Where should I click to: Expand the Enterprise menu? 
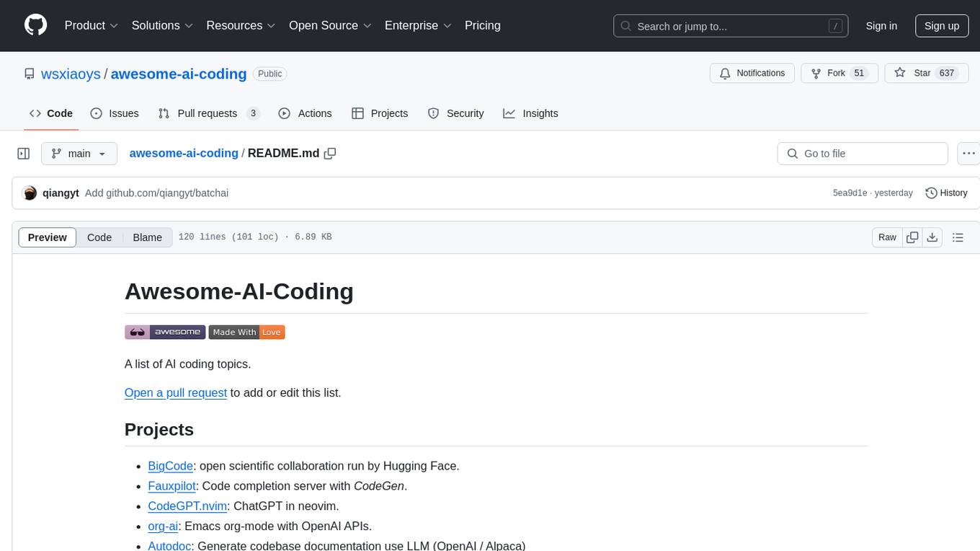coord(418,25)
